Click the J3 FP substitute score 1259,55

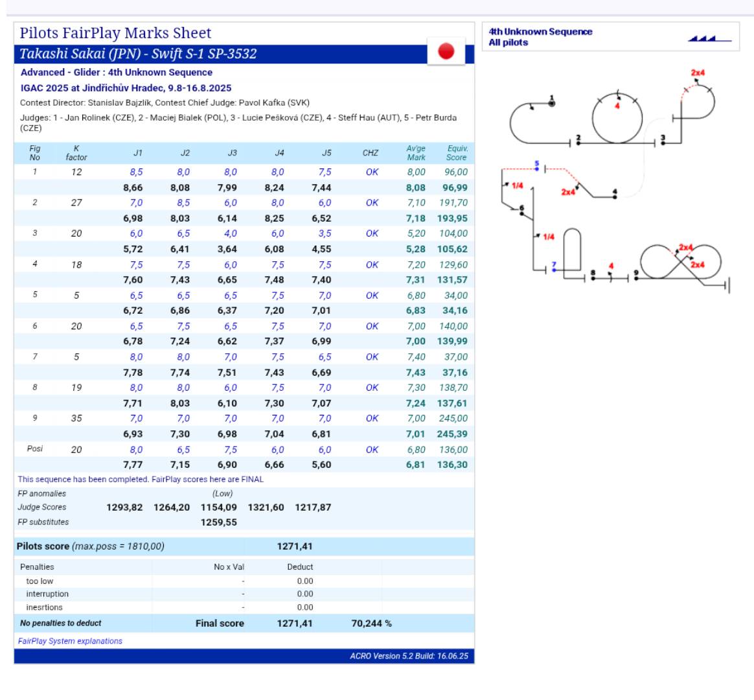(218, 522)
